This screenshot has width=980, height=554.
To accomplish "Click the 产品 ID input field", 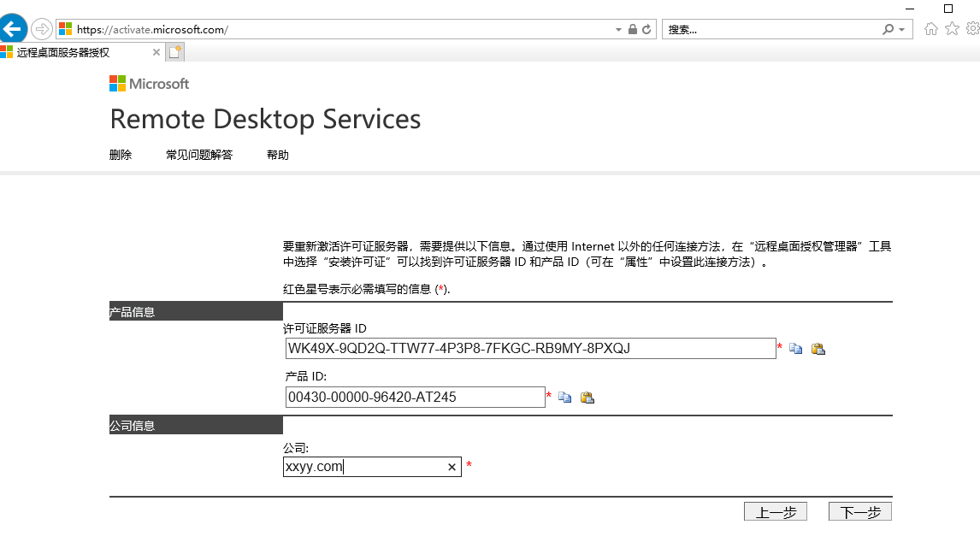I will tap(415, 398).
